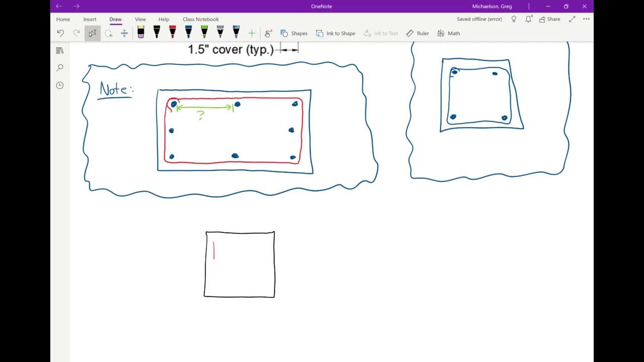The image size is (644, 362).
Task: Show Recent Notes list
Action: pyautogui.click(x=60, y=85)
